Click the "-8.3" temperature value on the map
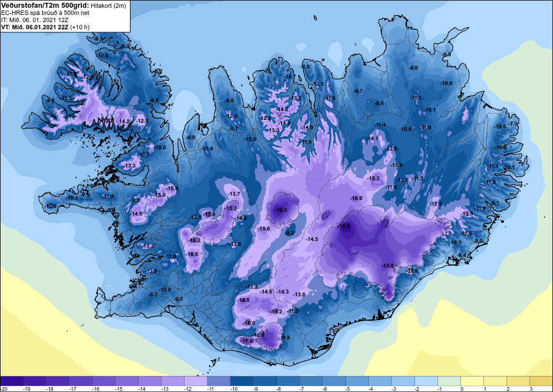 pos(135,200)
